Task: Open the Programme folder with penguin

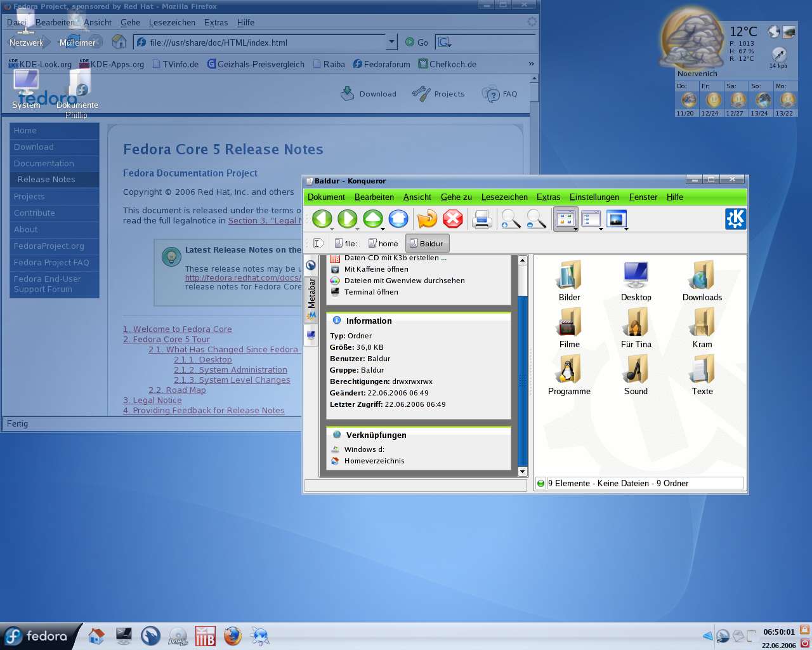Action: click(x=569, y=375)
